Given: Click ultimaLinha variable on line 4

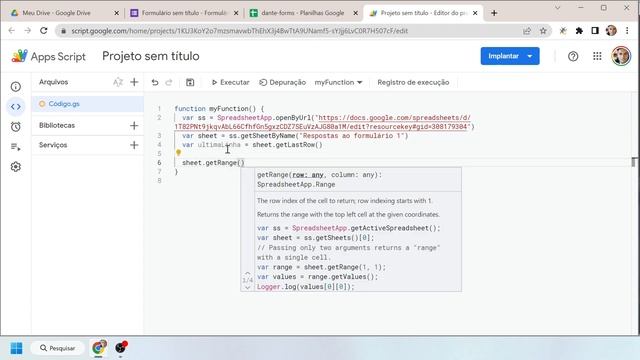Looking at the screenshot, I should coord(219,145).
